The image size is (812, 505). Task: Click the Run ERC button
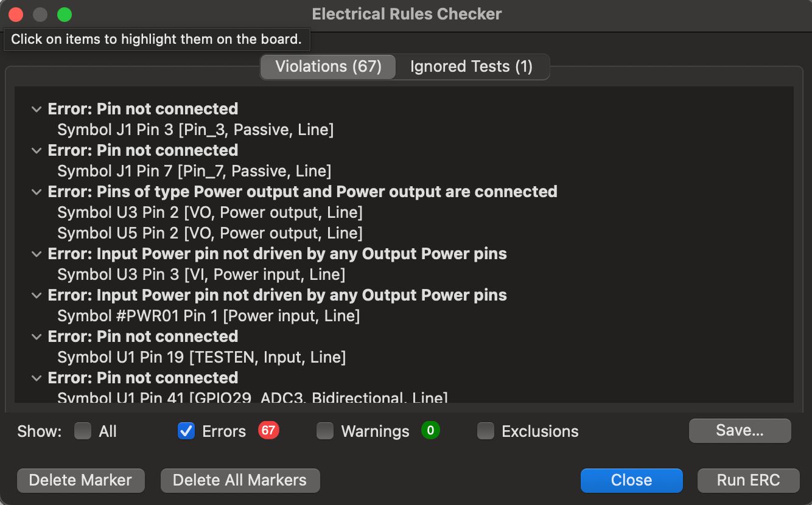[748, 480]
